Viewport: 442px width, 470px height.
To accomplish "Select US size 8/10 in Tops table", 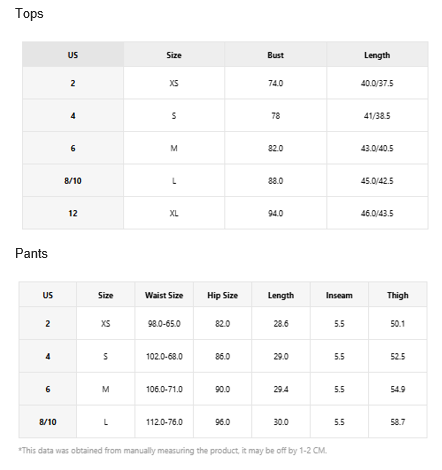I will point(73,181).
